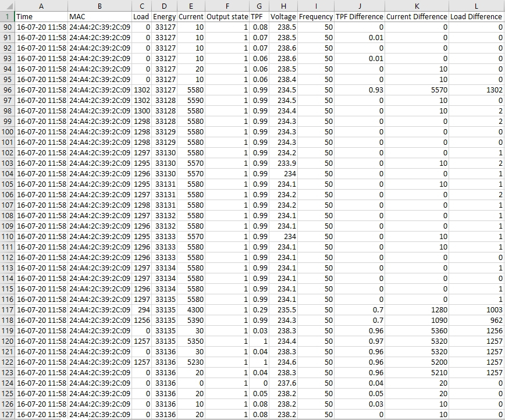
Task: Click the 'Load' header cell
Action: [142, 16]
